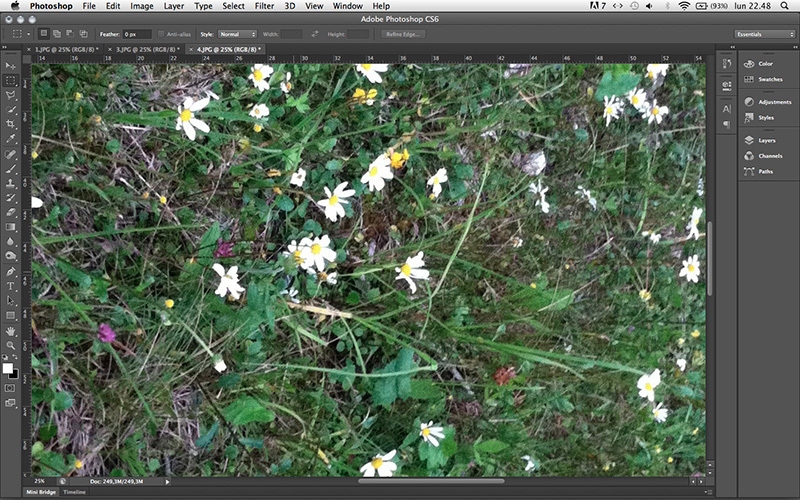Viewport: 800px width, 500px height.
Task: Toggle Quick Mask mode
Action: [10, 388]
